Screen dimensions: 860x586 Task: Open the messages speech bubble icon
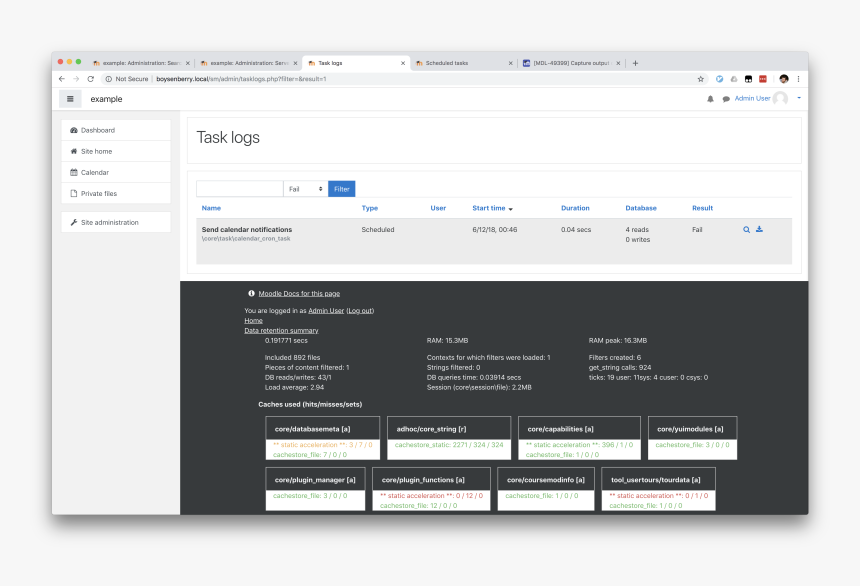pos(726,99)
